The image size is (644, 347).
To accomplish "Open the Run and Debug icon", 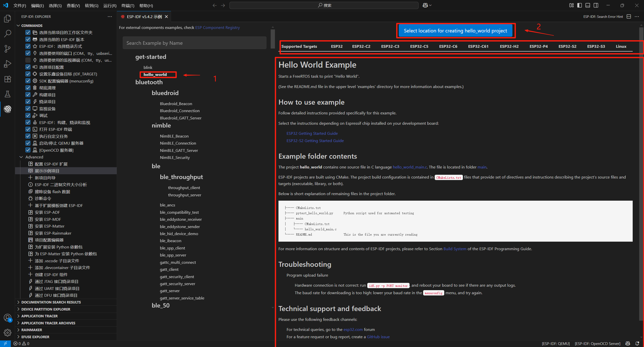I will tap(8, 64).
